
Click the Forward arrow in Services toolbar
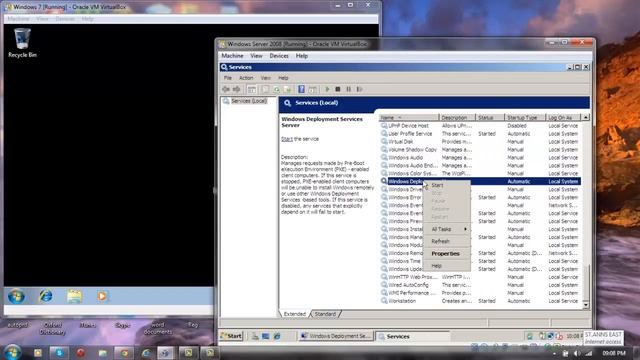click(237, 89)
